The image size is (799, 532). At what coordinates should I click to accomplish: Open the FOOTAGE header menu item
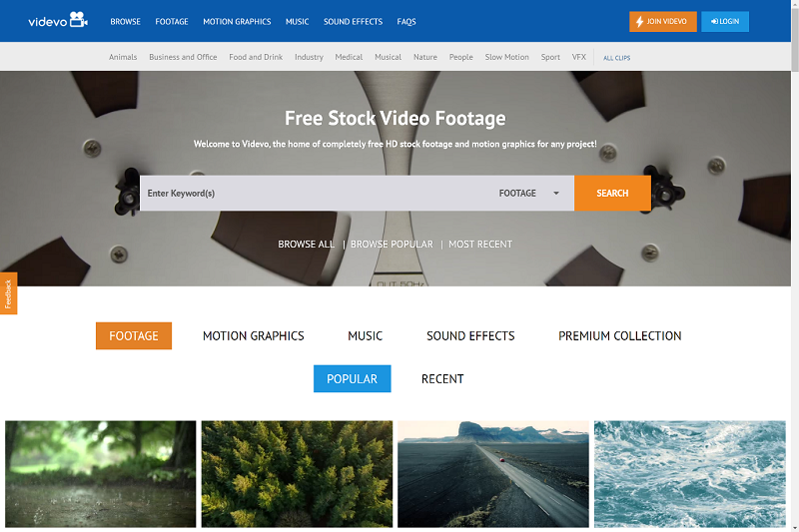point(172,21)
